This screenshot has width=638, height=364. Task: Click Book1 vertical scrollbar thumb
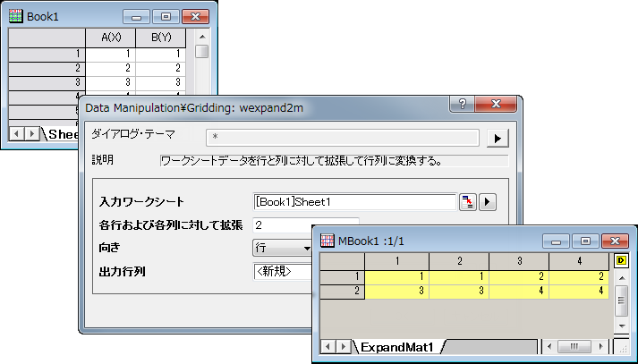[202, 52]
